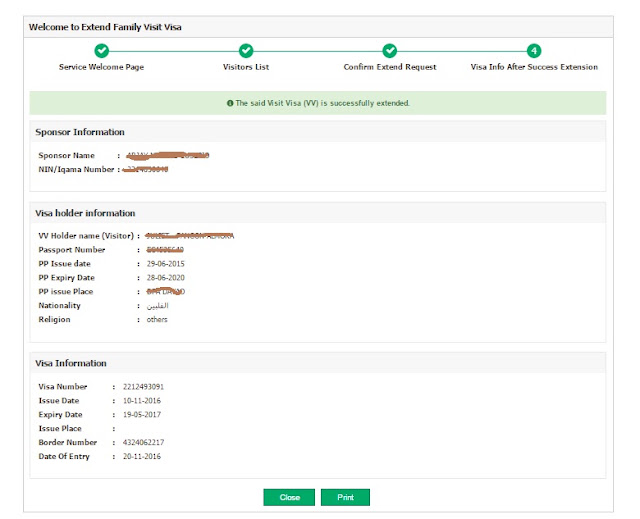The image size is (640, 519).
Task: Click the Visa Information section header
Action: pyautogui.click(x=318, y=363)
